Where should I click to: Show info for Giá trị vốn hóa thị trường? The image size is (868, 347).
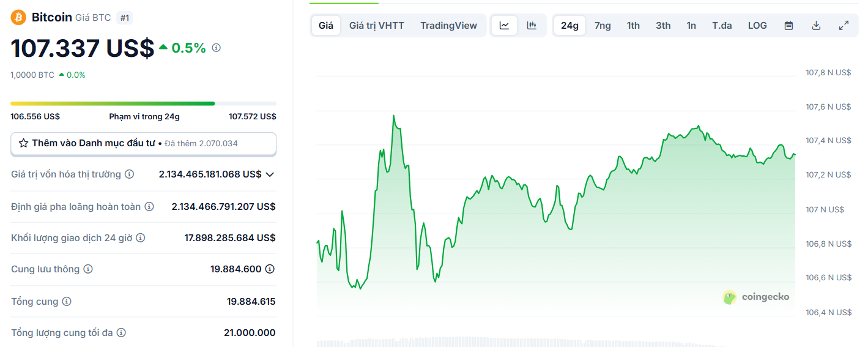(129, 174)
